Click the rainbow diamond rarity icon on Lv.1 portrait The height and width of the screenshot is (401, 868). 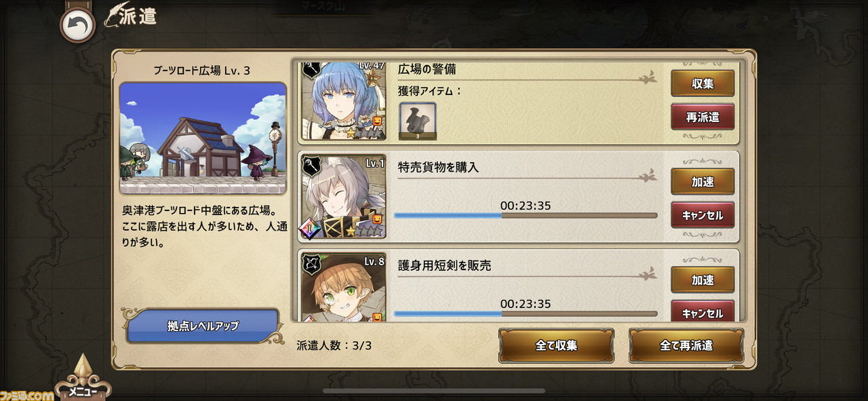(x=310, y=229)
